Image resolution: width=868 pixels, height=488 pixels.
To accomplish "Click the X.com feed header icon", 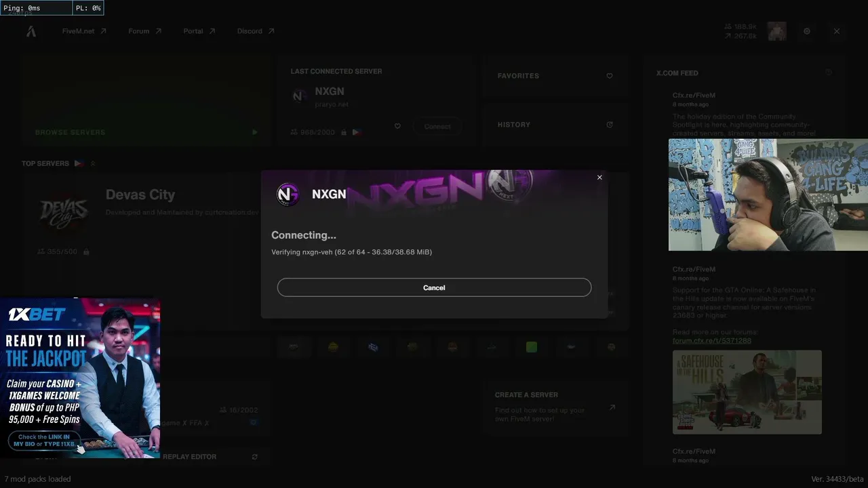I will (829, 73).
